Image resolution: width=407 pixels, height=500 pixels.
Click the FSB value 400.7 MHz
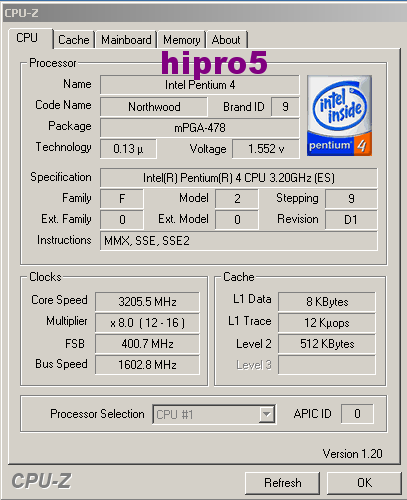coord(147,344)
